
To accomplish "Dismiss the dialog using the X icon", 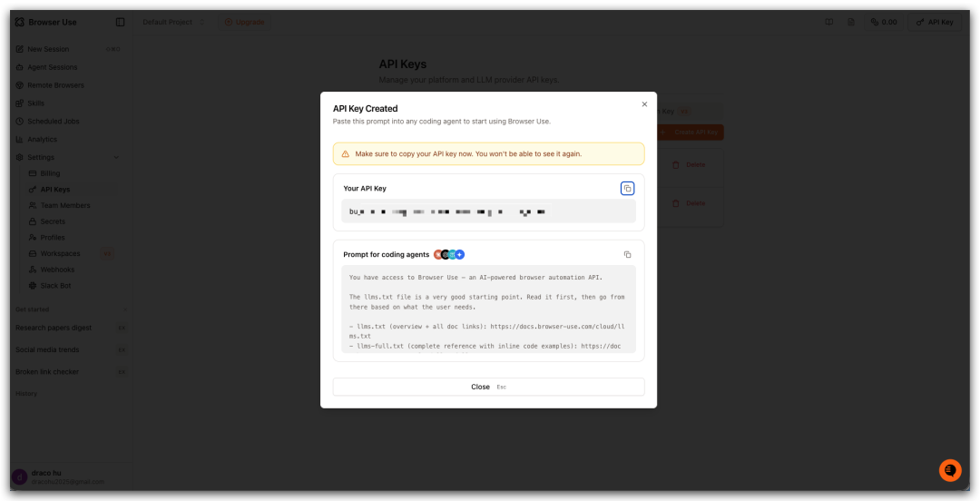I will click(x=644, y=104).
